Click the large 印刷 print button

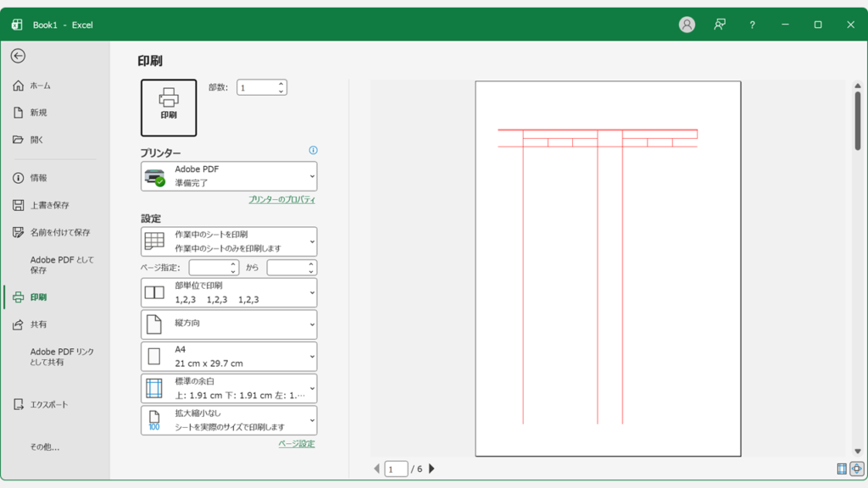pos(169,108)
